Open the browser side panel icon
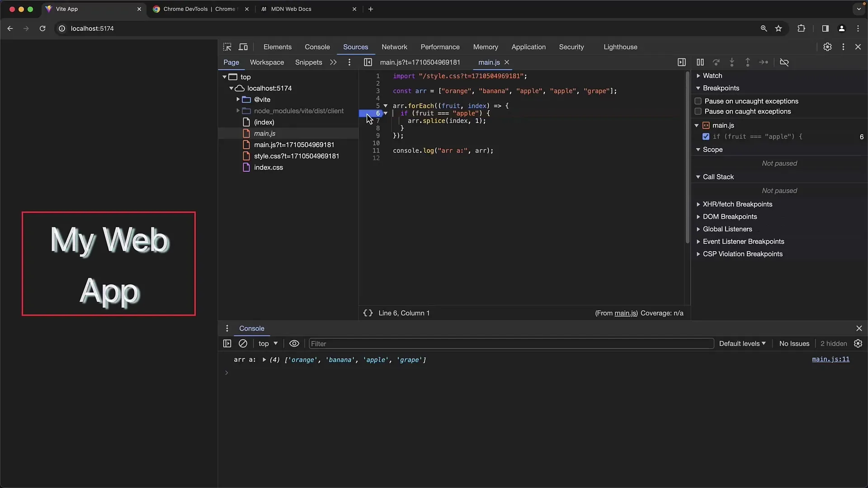Screen dimensions: 868x488 click(x=825, y=28)
